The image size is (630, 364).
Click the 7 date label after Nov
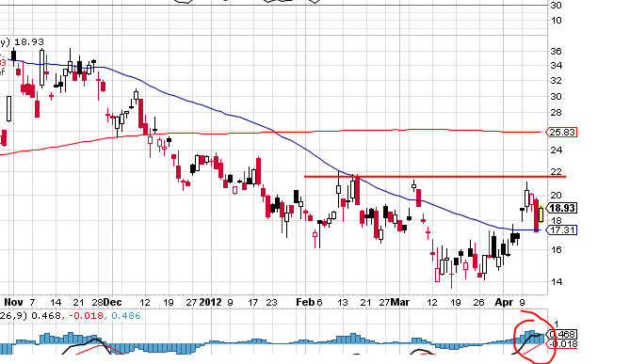coord(32,302)
